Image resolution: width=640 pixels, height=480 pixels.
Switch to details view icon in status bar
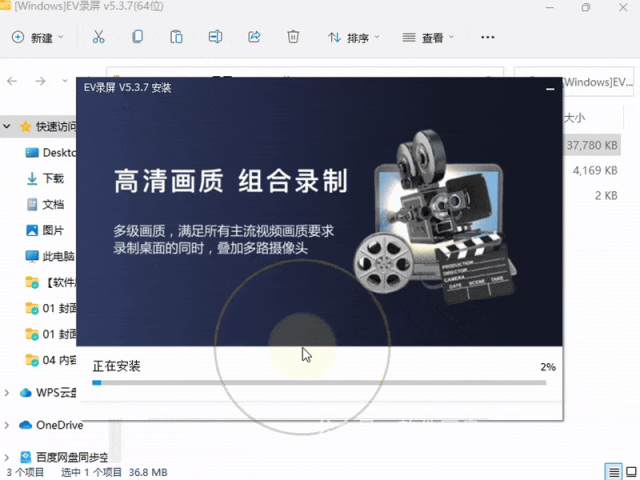[x=613, y=472]
